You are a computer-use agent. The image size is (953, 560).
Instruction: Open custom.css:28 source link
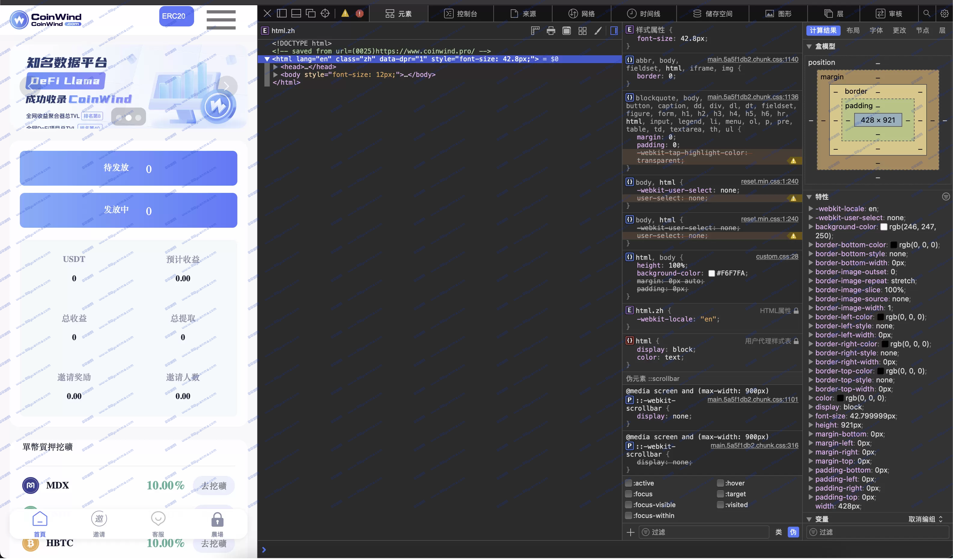tap(777, 257)
